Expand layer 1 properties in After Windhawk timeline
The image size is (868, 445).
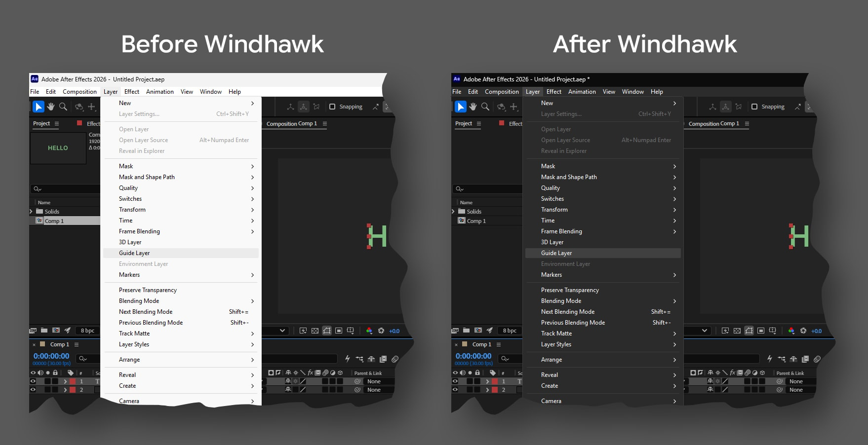(x=487, y=381)
